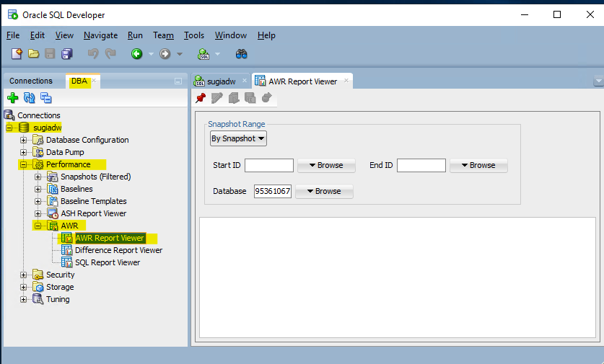The image size is (604, 364).
Task: Click the green Back navigation icon
Action: point(136,54)
